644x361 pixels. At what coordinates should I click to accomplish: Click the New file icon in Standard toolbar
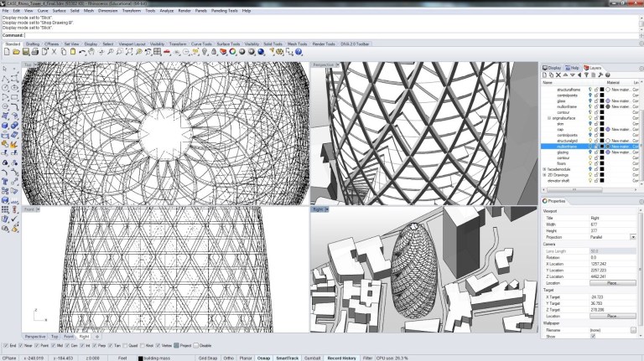(x=6, y=53)
